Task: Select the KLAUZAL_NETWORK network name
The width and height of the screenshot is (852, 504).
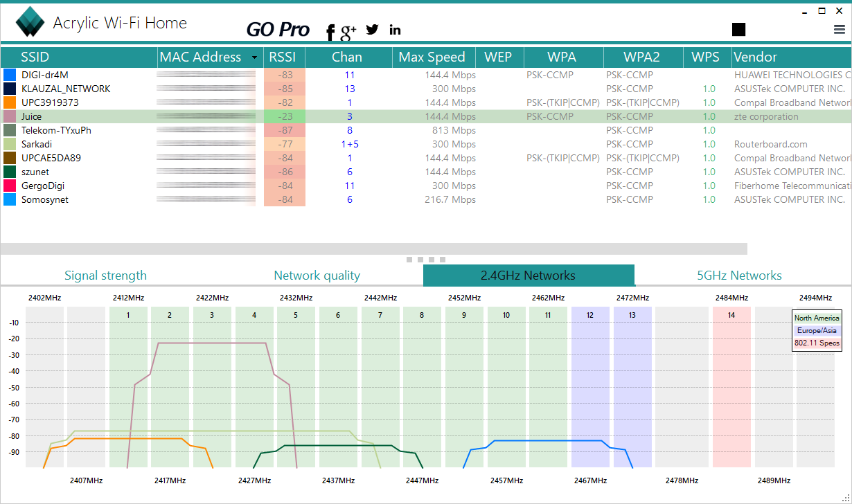Action: [66, 89]
